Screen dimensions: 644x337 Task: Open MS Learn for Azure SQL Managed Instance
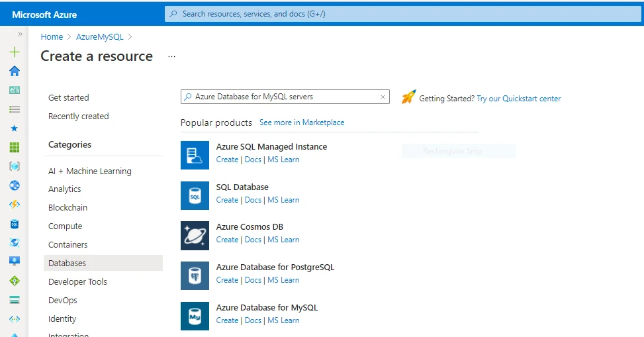coord(283,160)
